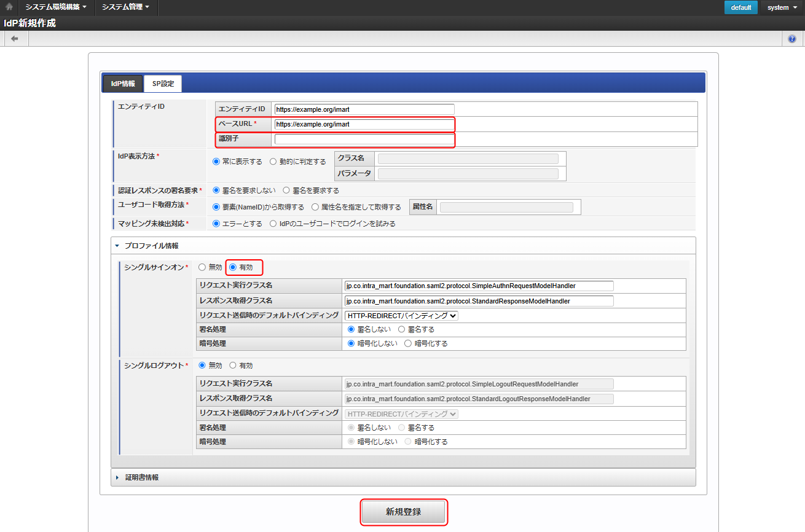Select 動的に判定する for IdP表示方法
Viewport: 805px width, 532px height.
tap(272, 162)
